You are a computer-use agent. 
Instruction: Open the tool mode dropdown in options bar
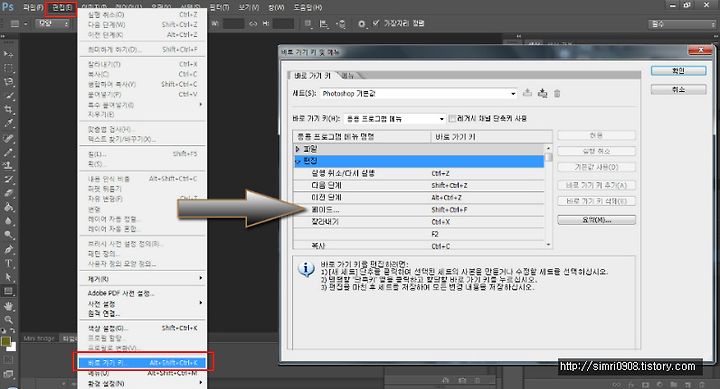(52, 23)
